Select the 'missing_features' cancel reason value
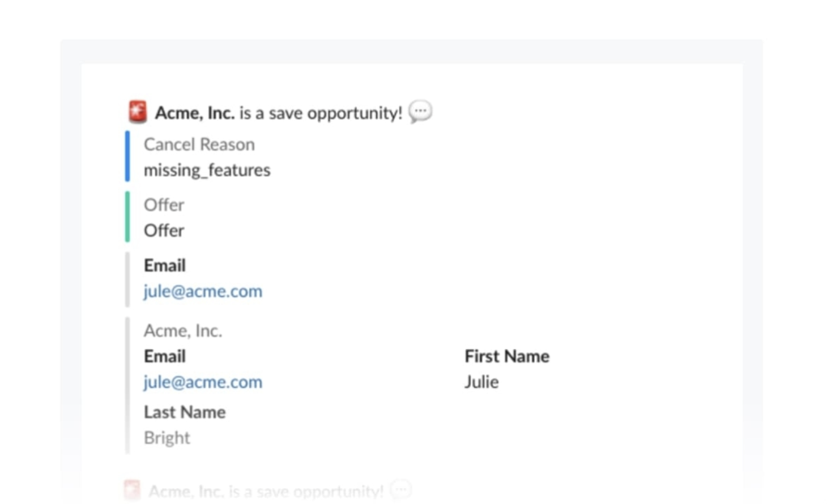This screenshot has width=827, height=504. pos(207,170)
